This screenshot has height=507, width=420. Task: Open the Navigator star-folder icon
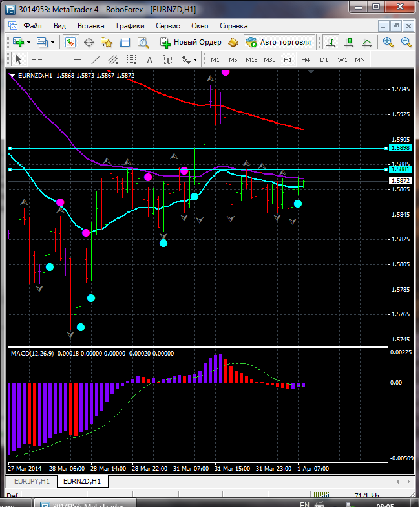click(107, 42)
